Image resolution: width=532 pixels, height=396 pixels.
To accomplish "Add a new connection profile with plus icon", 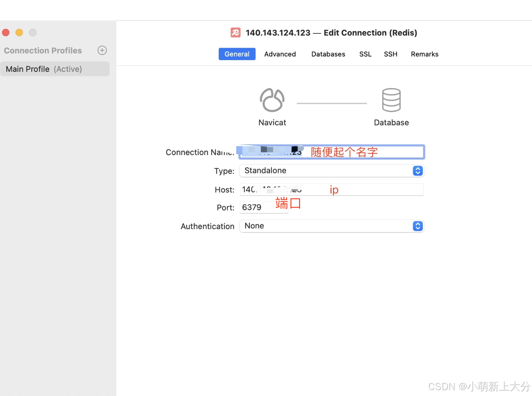I will 102,50.
